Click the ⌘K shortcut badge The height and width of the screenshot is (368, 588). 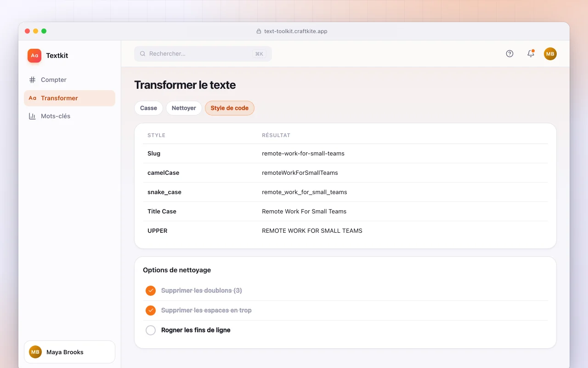[x=259, y=54]
